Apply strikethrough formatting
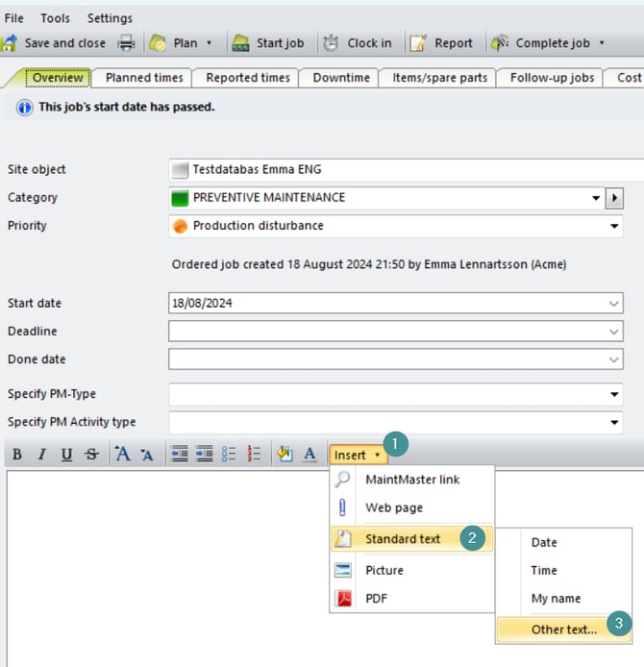Screen dimensions: 644x667 coord(90,455)
